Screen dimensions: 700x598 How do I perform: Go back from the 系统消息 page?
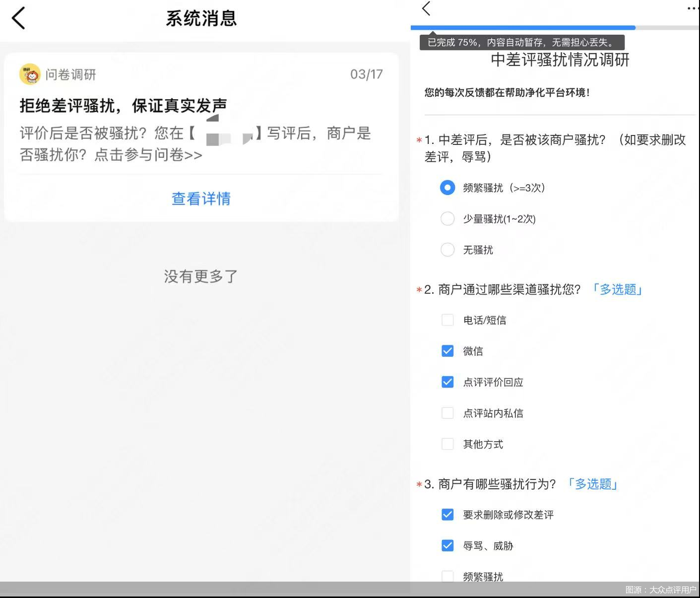coord(18,18)
